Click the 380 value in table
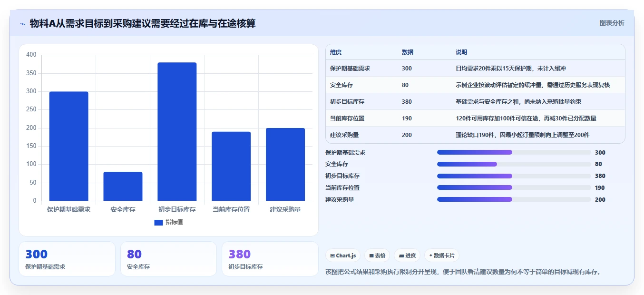Viewport: 644px width, 295px height. pyautogui.click(x=407, y=102)
